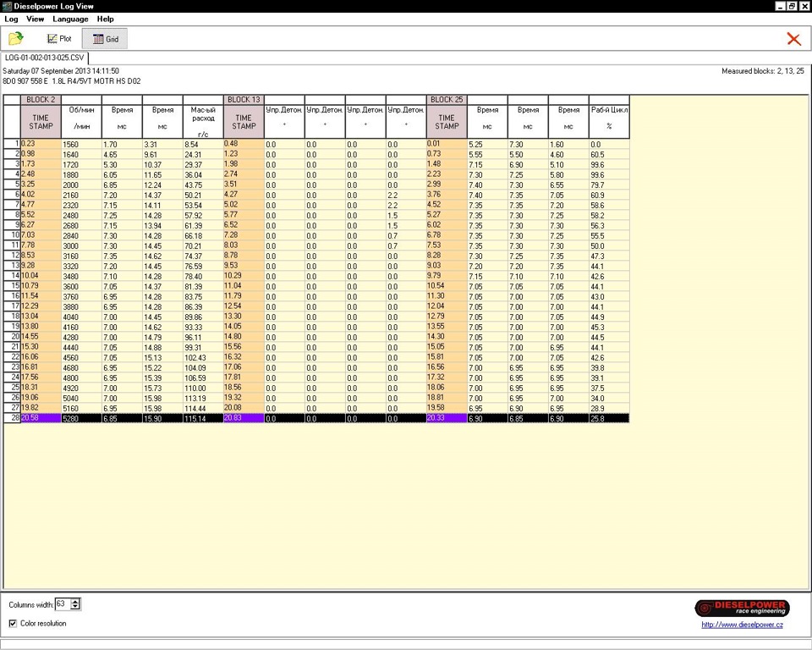The image size is (812, 650).
Task: Open the View menu
Action: [x=36, y=19]
